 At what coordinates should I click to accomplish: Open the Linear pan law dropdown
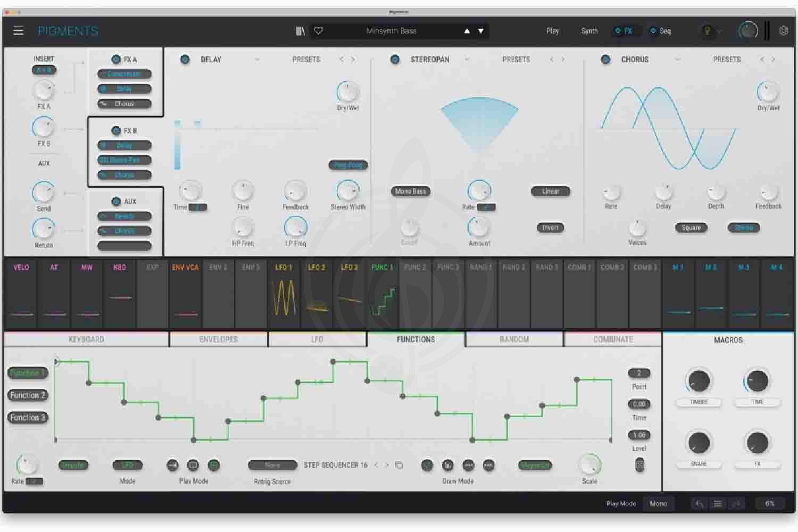pos(551,191)
